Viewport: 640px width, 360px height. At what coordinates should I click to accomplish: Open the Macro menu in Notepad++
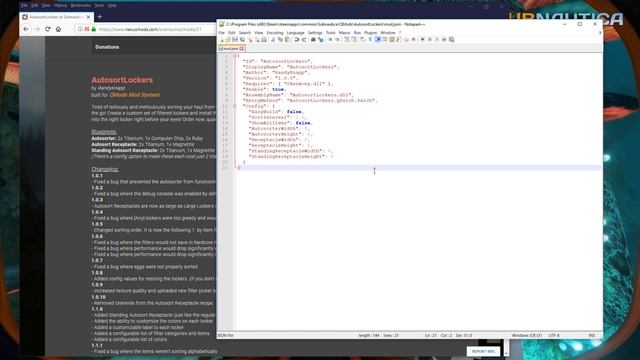point(344,33)
